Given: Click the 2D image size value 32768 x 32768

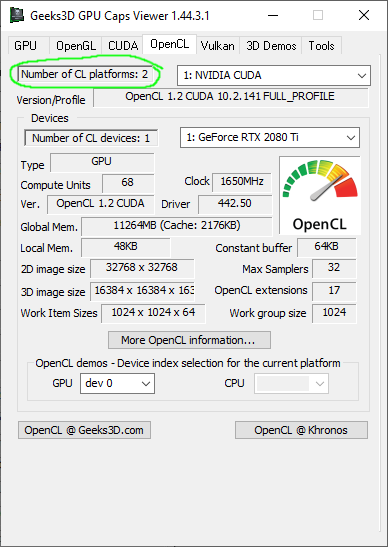Looking at the screenshot, I should point(142,268).
